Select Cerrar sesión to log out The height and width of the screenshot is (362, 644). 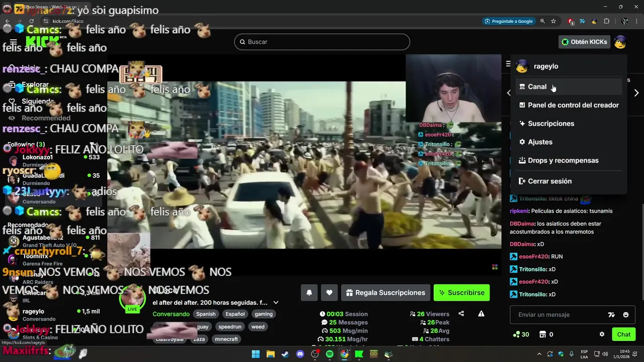569,181
